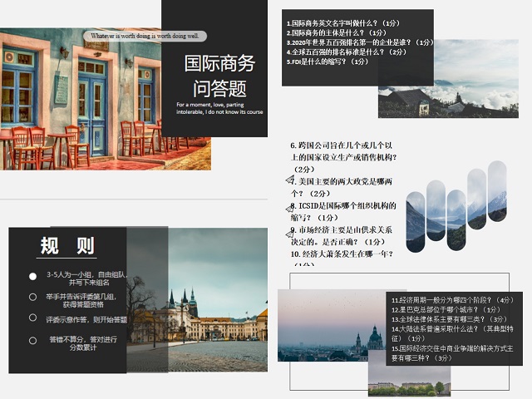This screenshot has height=399, width=532.
Task: Click question 11.经济周期一般分为哪四个阶段？
Action: (452, 300)
